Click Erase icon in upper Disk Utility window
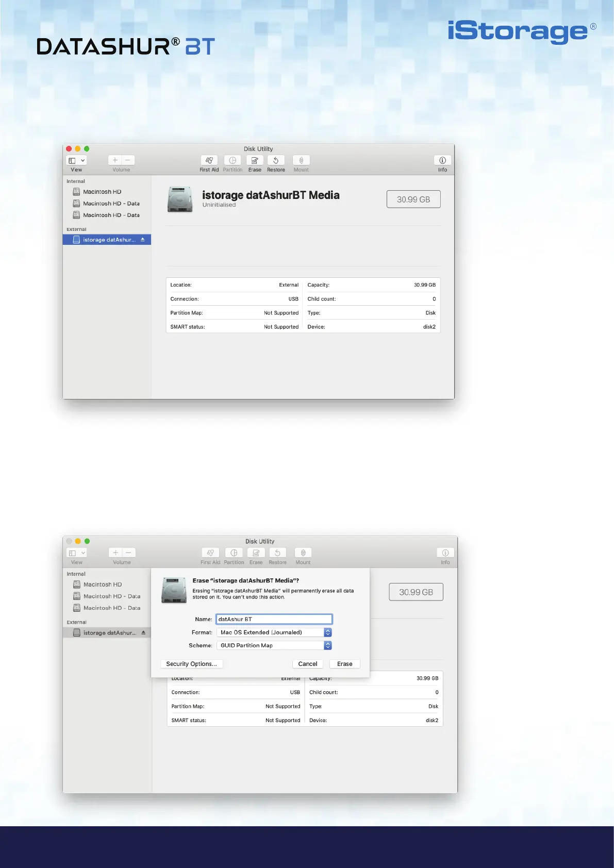 [x=255, y=160]
